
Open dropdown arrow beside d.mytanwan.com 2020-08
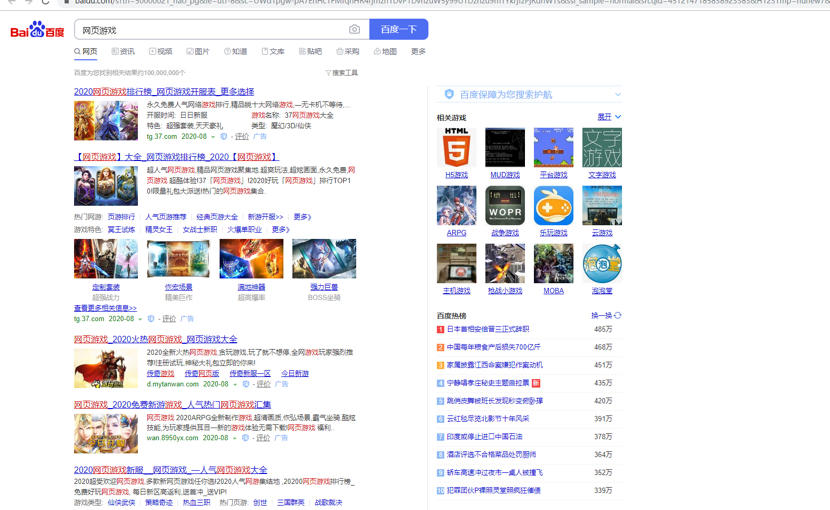[235, 384]
